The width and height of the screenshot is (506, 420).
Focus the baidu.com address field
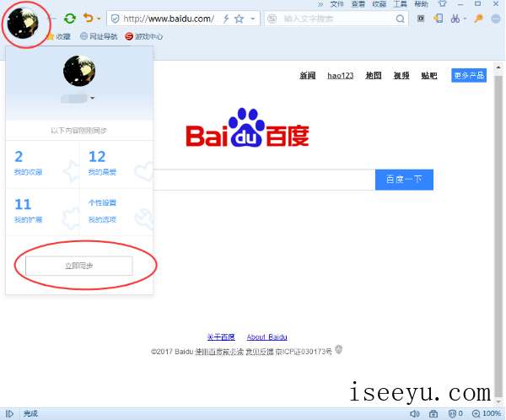pyautogui.click(x=169, y=19)
